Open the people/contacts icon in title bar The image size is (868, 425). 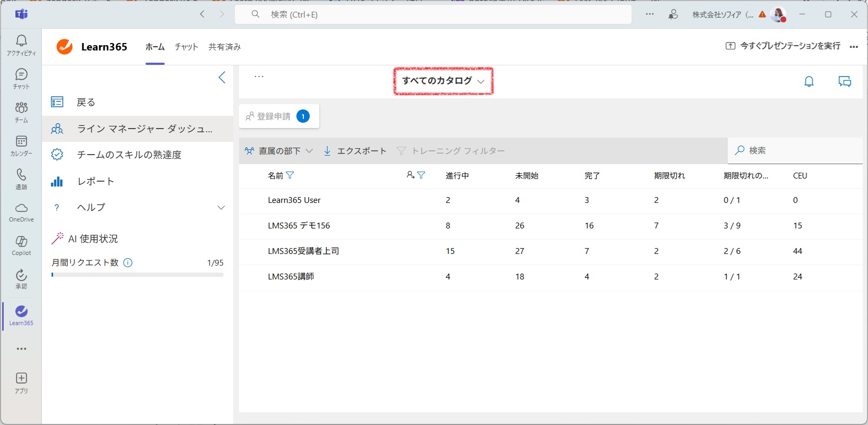673,14
